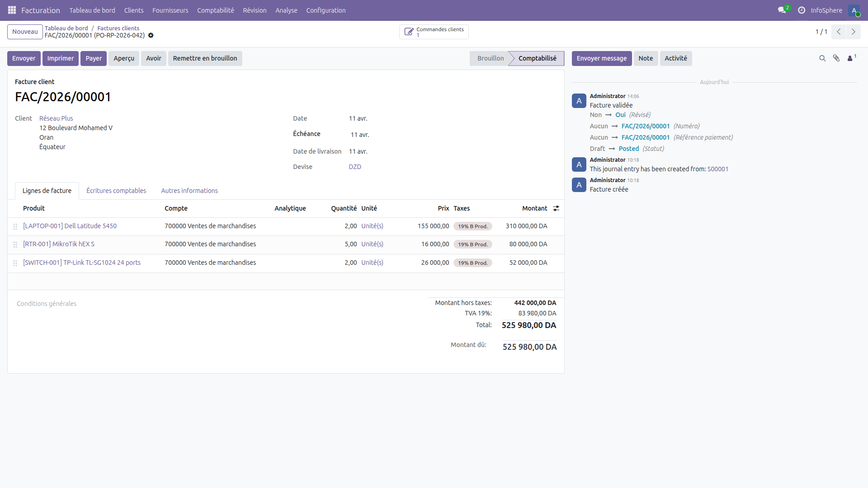The height and width of the screenshot is (488, 868).
Task: Open the drag handle on MikroTik line
Action: tap(15, 244)
